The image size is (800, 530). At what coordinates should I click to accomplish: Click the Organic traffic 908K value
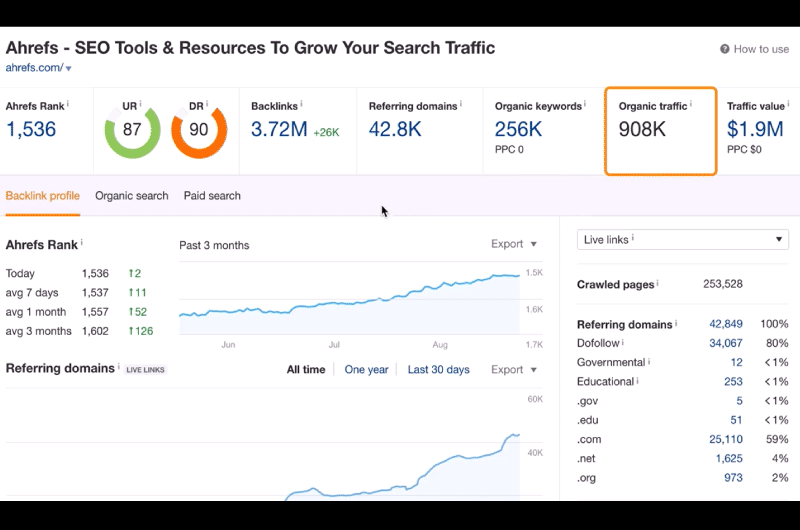tap(642, 129)
